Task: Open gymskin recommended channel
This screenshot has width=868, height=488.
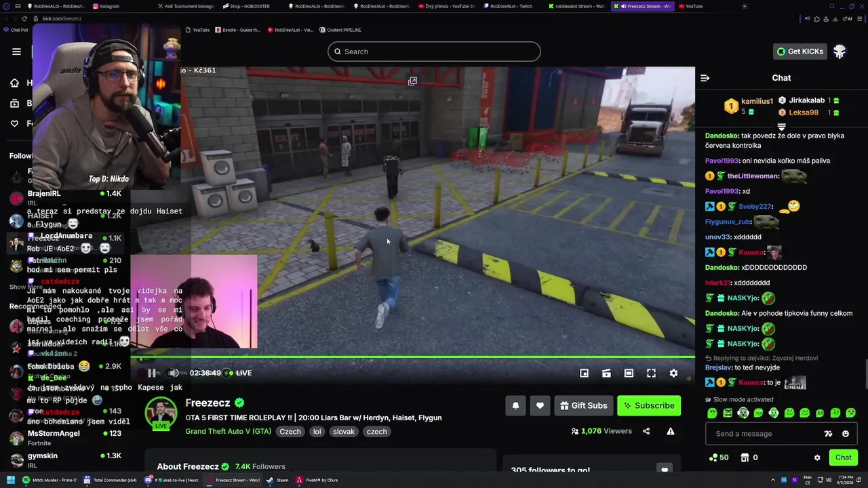Action: [x=66, y=461]
